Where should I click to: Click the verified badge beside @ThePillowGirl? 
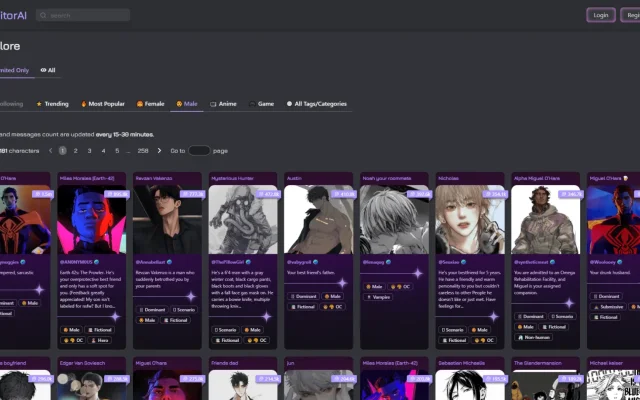248,262
